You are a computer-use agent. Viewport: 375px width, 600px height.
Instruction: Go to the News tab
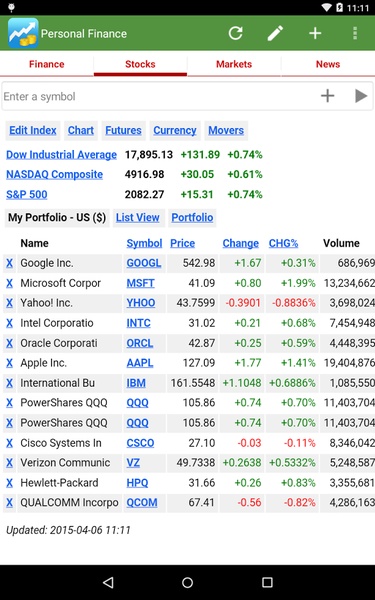(328, 64)
